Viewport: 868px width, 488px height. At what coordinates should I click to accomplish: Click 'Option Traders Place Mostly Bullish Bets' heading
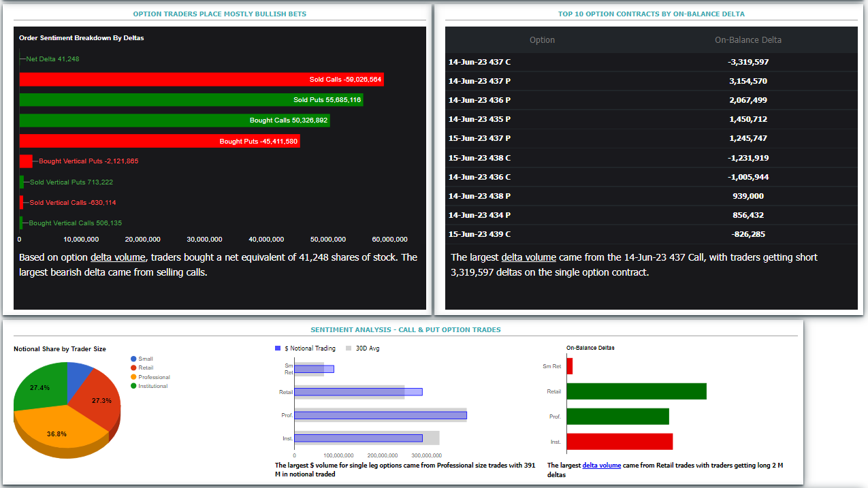219,14
